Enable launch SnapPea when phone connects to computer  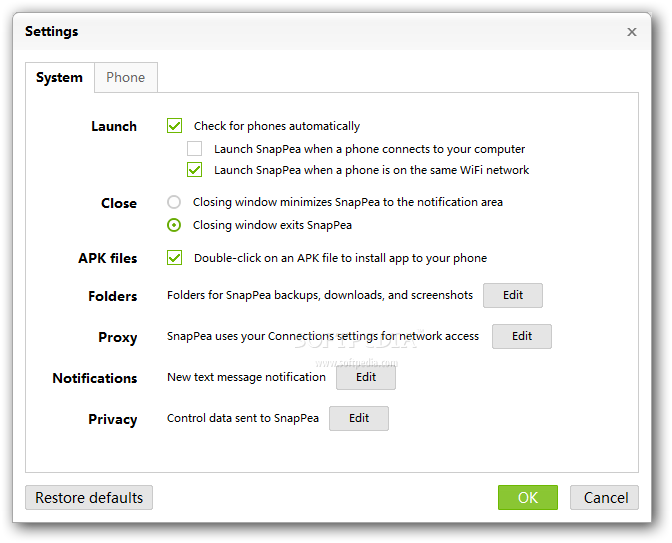(195, 149)
